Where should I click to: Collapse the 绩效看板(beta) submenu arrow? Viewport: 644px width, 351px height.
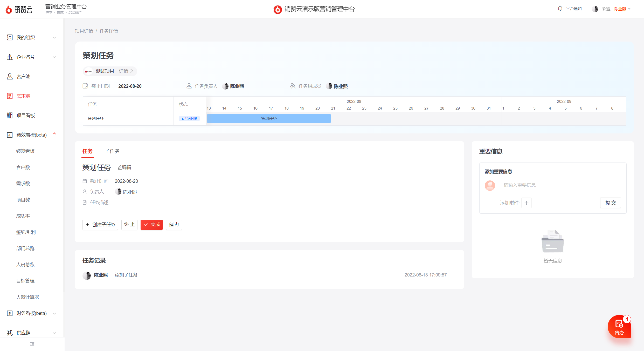[x=54, y=134]
